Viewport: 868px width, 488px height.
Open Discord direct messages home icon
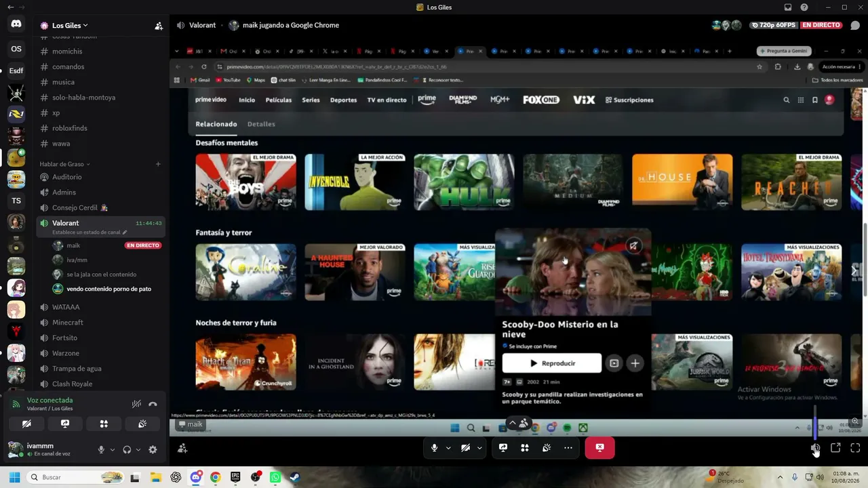coord(16,24)
